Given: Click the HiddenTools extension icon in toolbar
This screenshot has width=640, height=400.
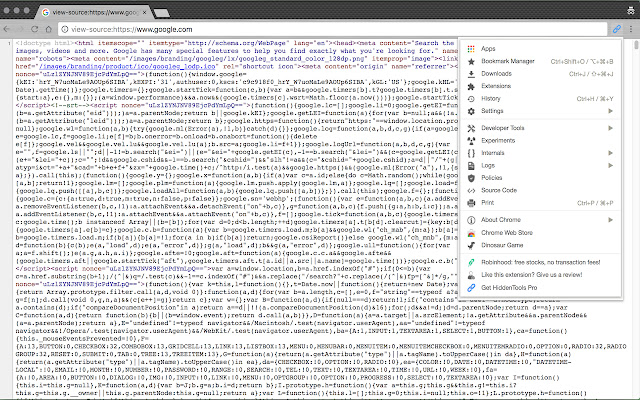Looking at the screenshot, I should pos(617,29).
